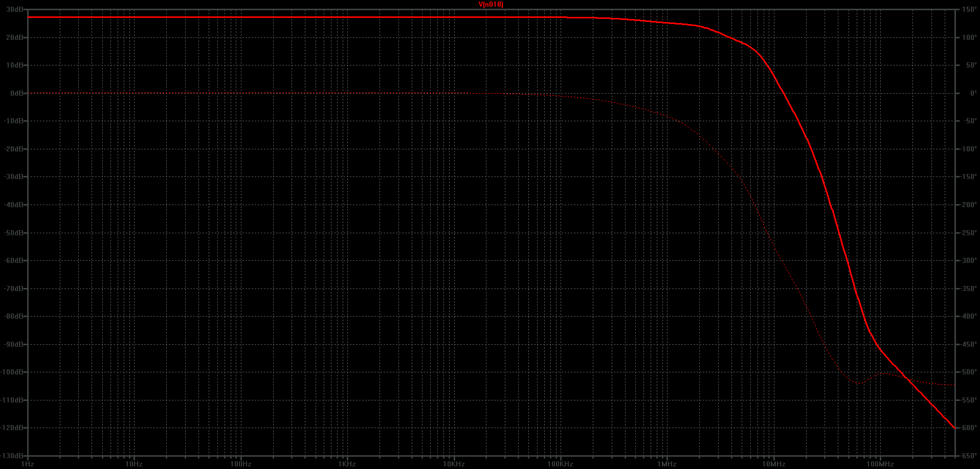Click the -50dB magnitude axis label

tap(14, 233)
